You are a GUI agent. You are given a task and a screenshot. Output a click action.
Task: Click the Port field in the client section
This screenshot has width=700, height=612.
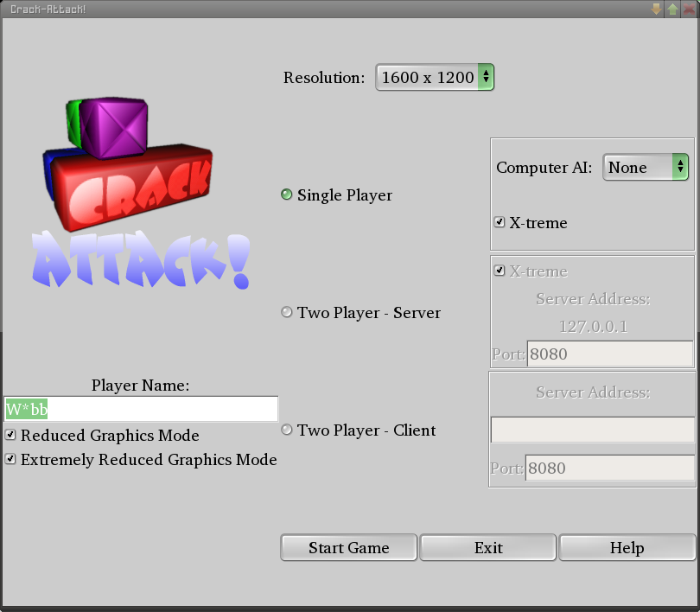pos(609,469)
